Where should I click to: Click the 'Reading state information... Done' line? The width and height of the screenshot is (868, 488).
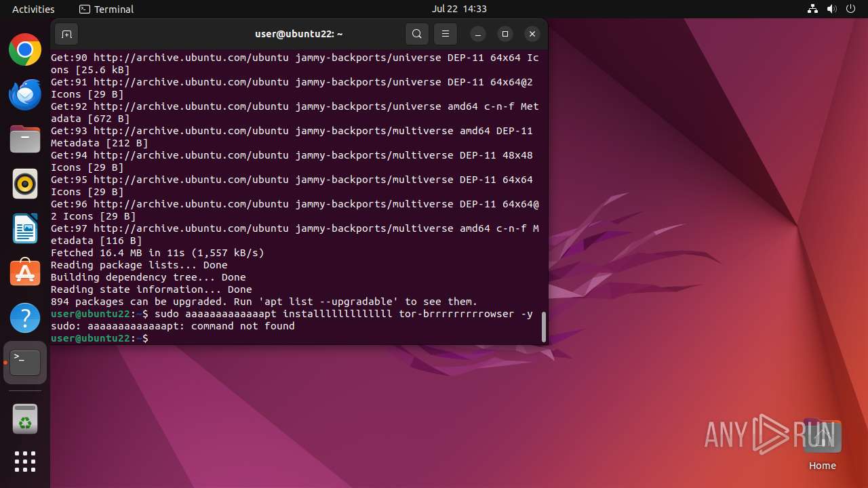(151, 289)
